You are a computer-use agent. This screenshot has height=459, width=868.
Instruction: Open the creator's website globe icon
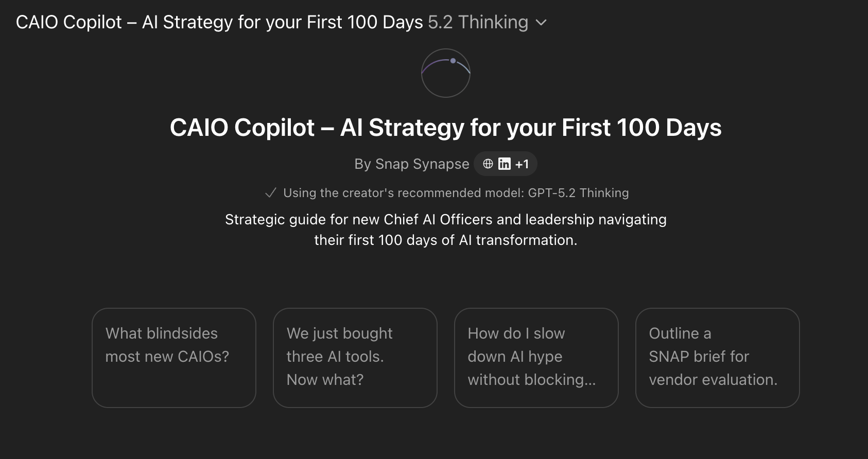point(488,164)
